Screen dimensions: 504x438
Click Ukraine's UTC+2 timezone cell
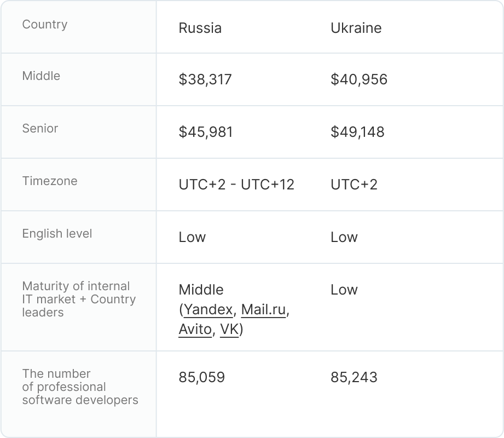(354, 185)
